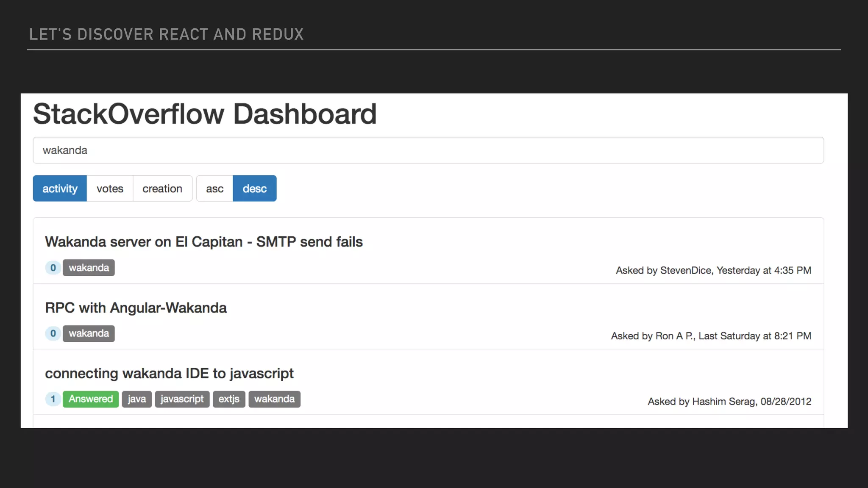Select asc sort order
868x488 pixels.
click(214, 189)
